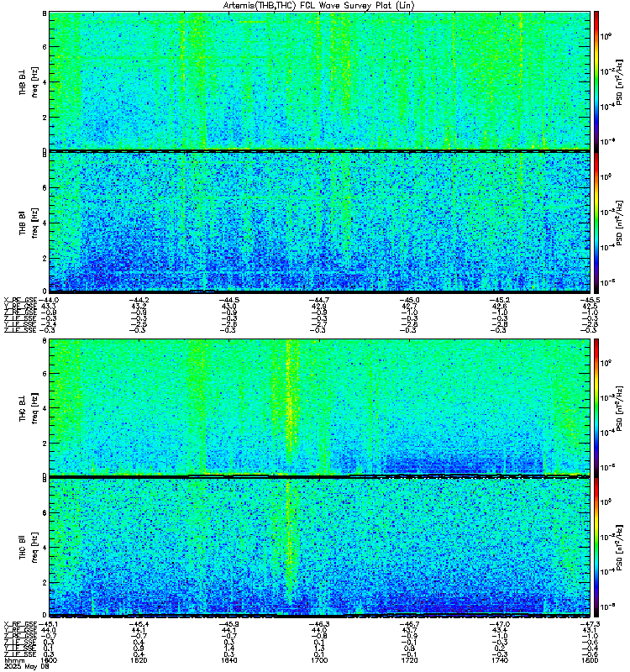The height and width of the screenshot is (672, 630).
Task: Click the X_RE_GSE value -44.5
Action: 228,300
